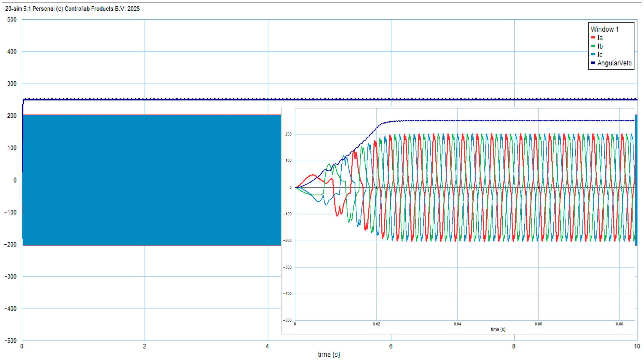Screen dimensions: 644x360
Task: Click the dark blue AngularVelo legend swatch
Action: point(593,63)
